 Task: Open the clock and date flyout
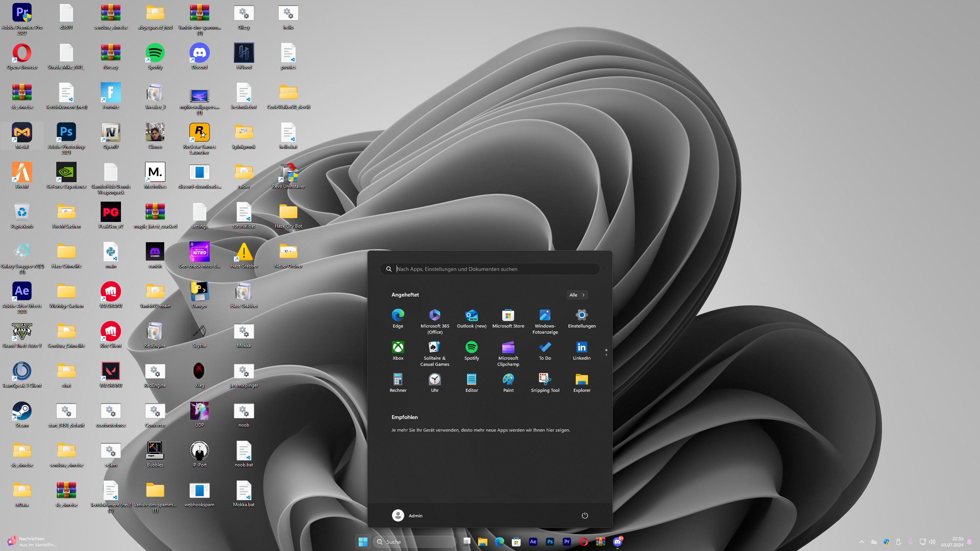(952, 541)
